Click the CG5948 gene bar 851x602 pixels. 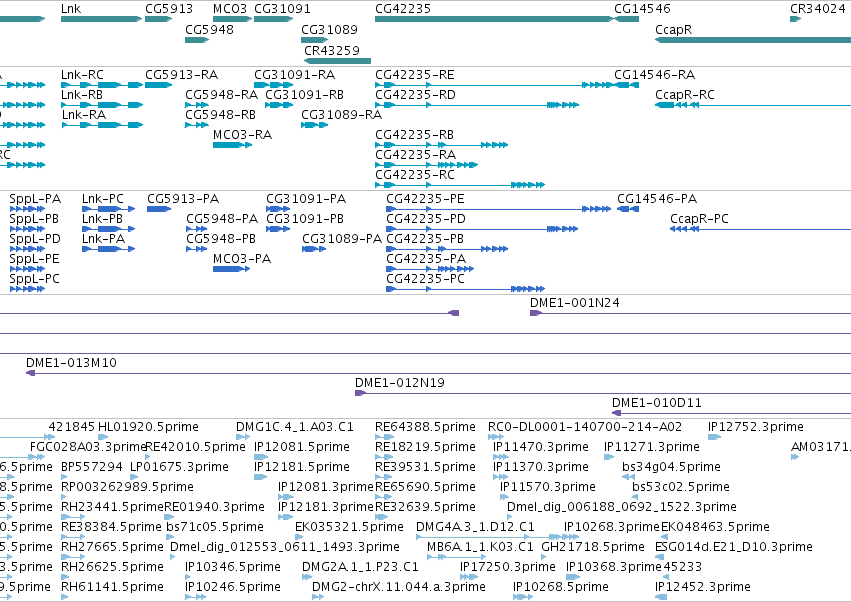[x=197, y=40]
